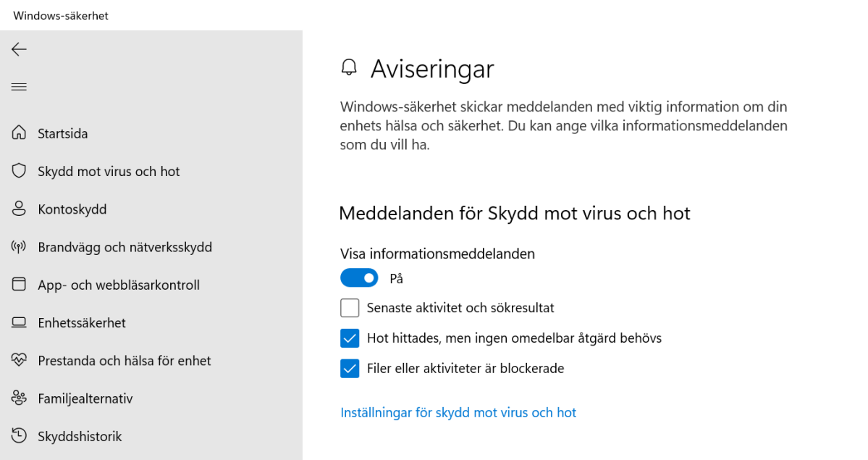Select the Familjealternativ family icon
Viewport: 868px width, 460px height.
click(20, 398)
